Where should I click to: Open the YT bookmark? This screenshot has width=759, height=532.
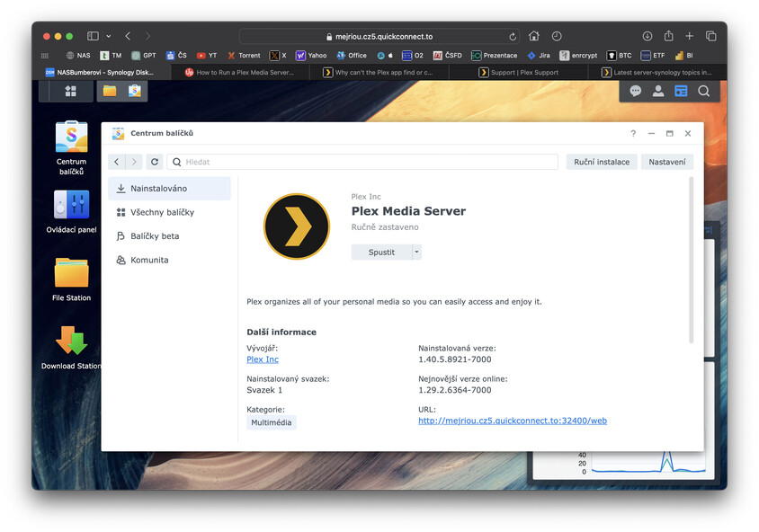point(207,56)
